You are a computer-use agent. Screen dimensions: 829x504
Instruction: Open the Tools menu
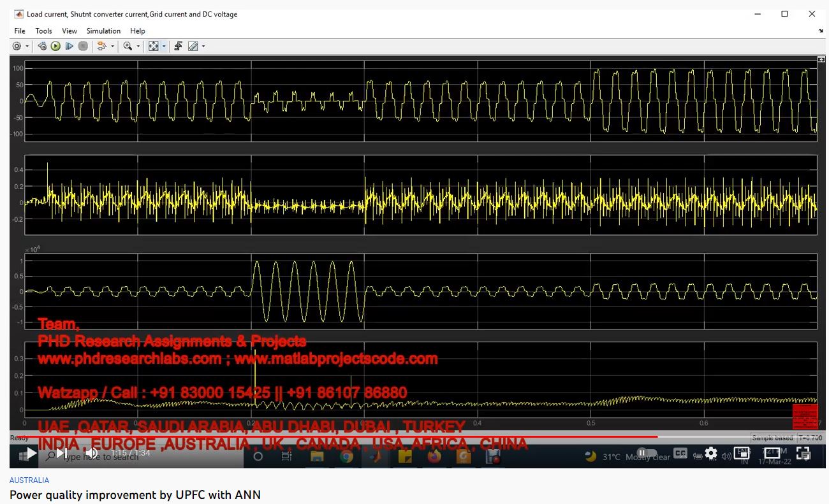(x=43, y=31)
